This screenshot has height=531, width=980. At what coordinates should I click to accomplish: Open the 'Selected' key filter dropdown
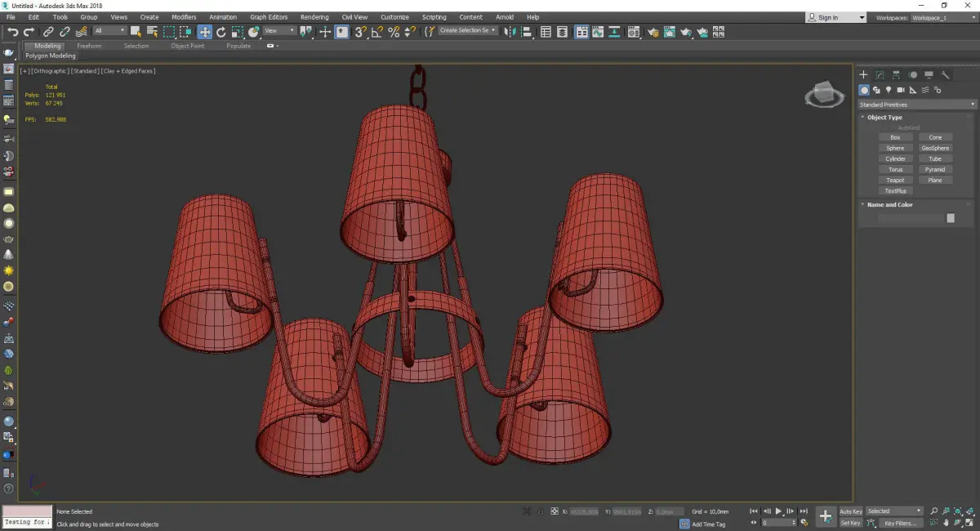894,511
